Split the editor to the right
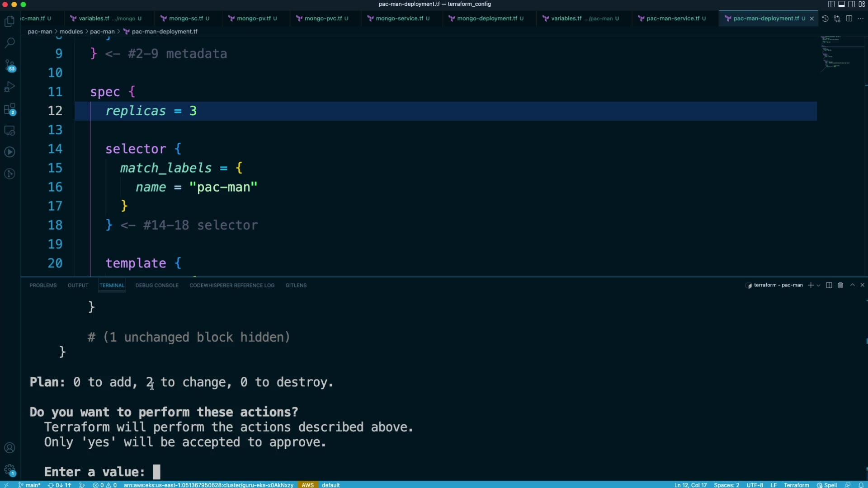This screenshot has width=868, height=488. tap(849, 19)
